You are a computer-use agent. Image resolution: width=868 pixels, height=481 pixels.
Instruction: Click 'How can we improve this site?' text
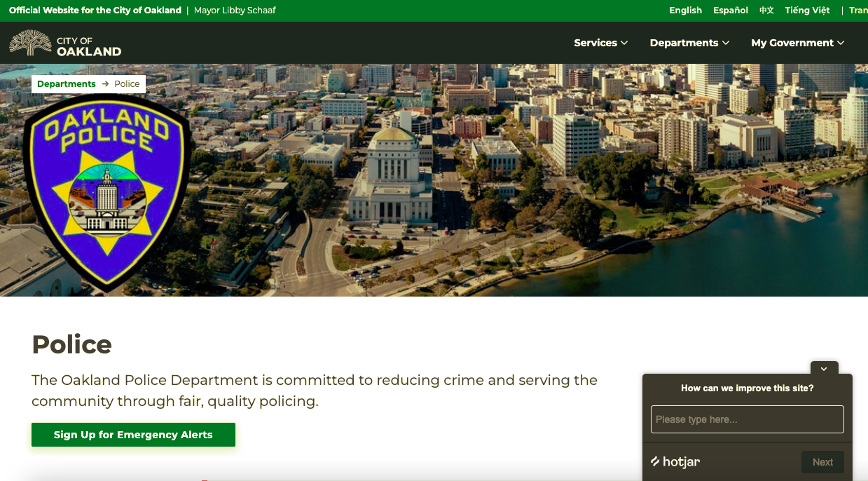click(748, 388)
